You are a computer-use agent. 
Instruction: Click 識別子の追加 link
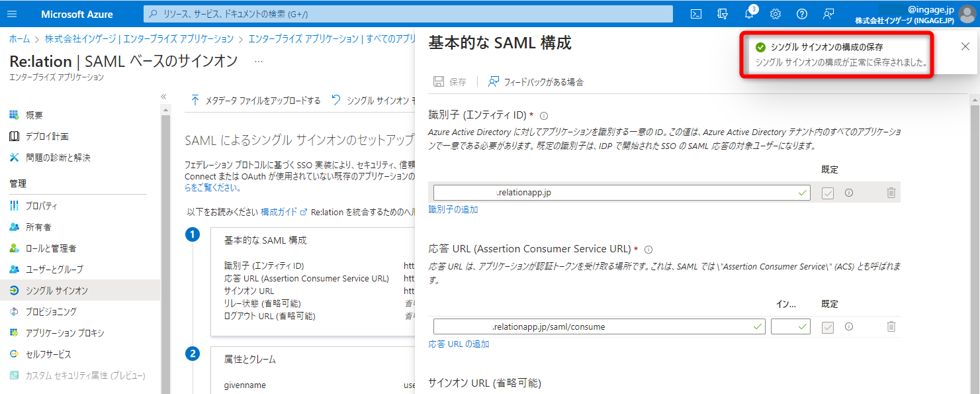click(x=453, y=210)
